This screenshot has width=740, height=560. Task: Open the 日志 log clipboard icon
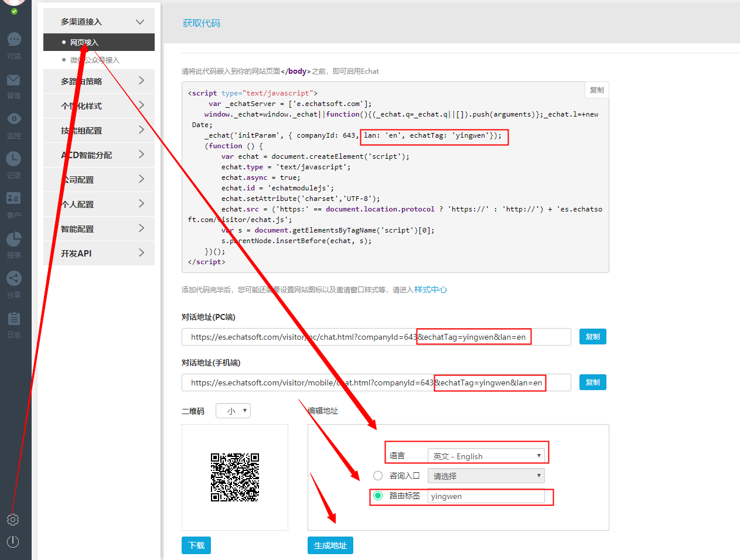pyautogui.click(x=14, y=318)
